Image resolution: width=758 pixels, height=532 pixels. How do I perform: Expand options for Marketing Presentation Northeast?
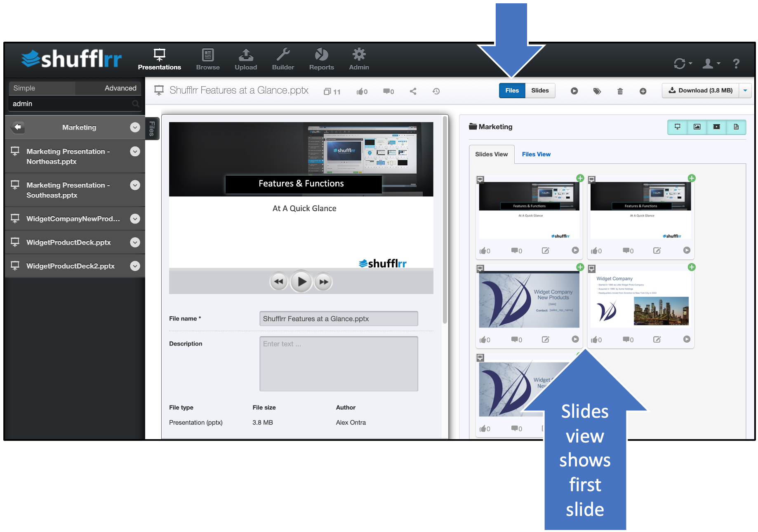pyautogui.click(x=135, y=151)
